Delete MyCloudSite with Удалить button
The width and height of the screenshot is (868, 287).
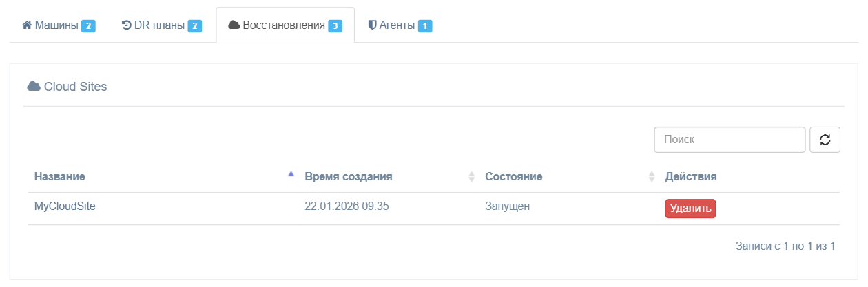[x=690, y=209]
